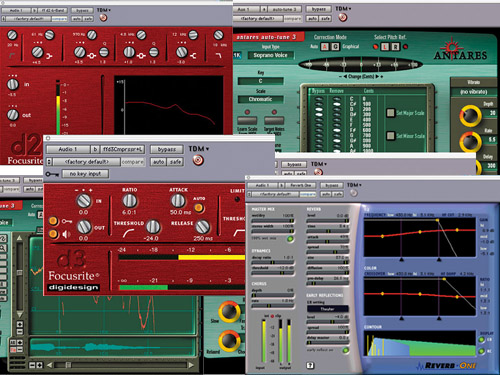Click the Ratio knob in d3 compressor
The image size is (500, 375).
[x=129, y=201]
